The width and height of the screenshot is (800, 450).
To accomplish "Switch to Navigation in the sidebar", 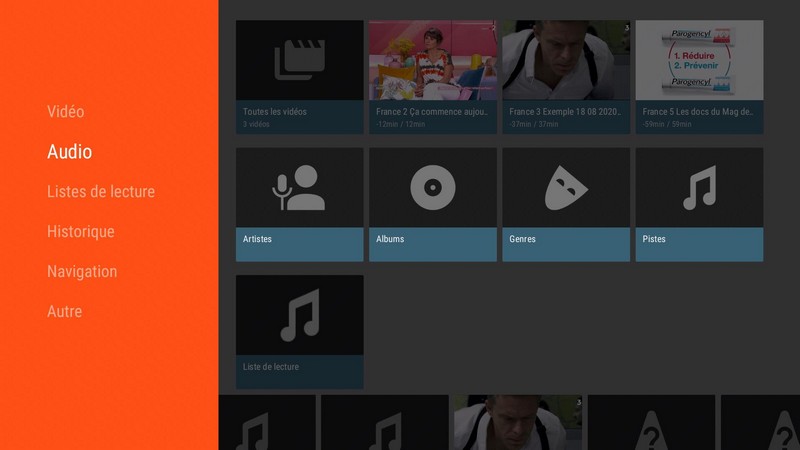I will 82,272.
